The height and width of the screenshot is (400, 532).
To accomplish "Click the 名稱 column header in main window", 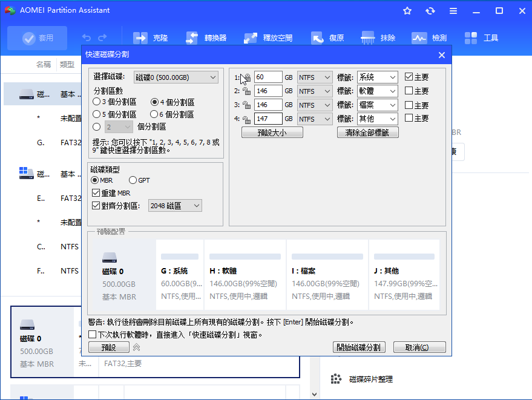I will (44, 65).
